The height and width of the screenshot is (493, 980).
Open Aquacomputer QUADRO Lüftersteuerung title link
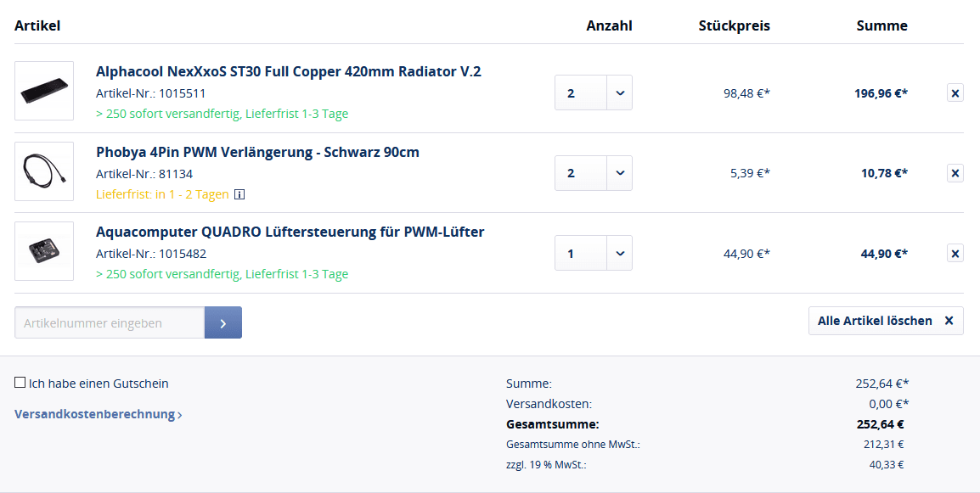pos(290,232)
